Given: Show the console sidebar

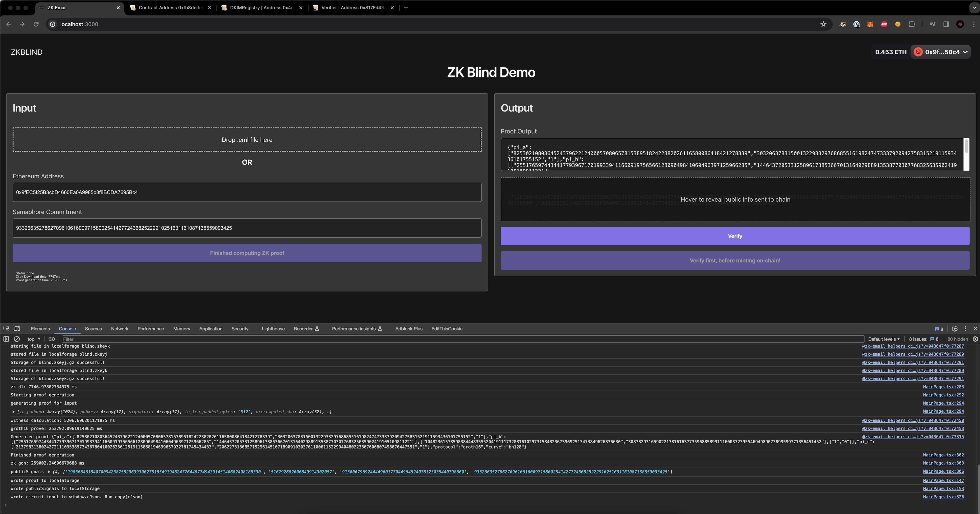Looking at the screenshot, I should pyautogui.click(x=6, y=339).
